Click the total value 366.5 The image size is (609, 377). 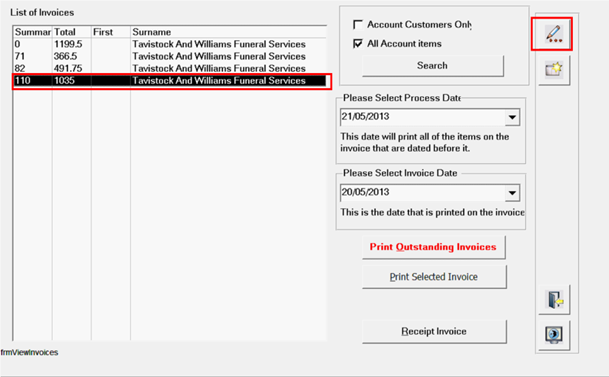coord(65,56)
